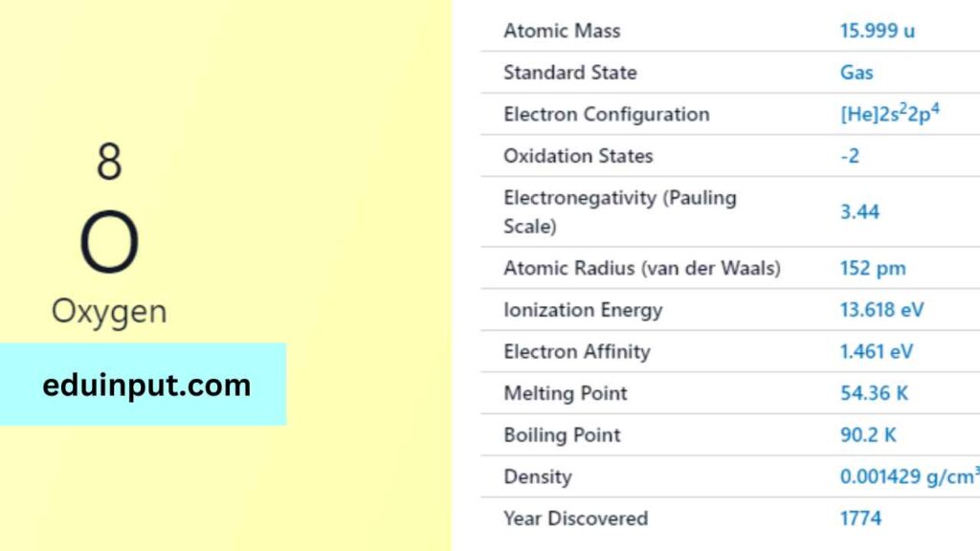Click the Atomic Mass row label
The height and width of the screenshot is (551, 980).
(562, 31)
